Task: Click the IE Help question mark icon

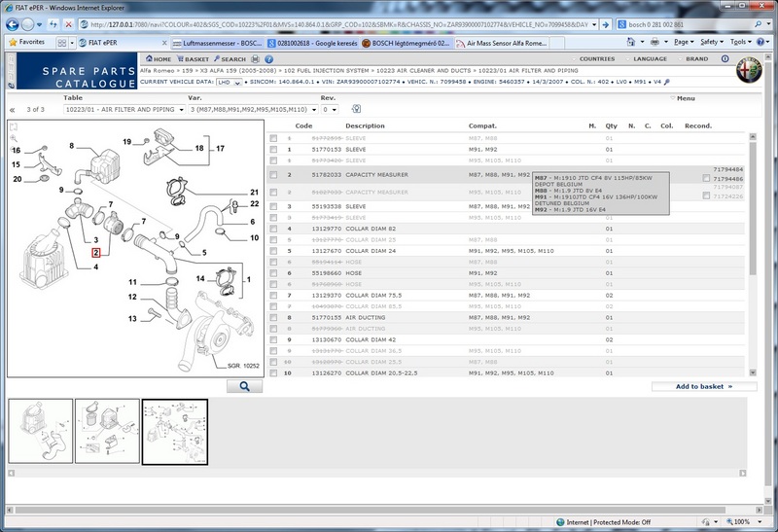Action: [760, 42]
